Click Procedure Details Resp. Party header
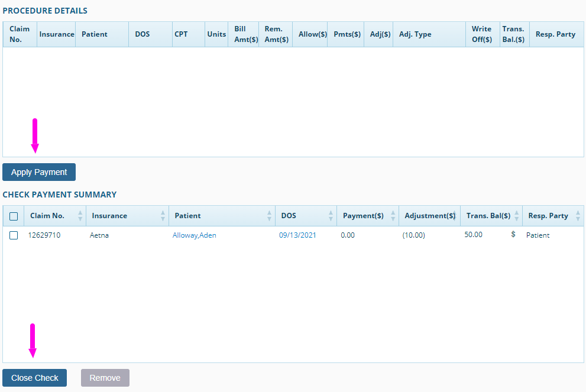 (555, 34)
